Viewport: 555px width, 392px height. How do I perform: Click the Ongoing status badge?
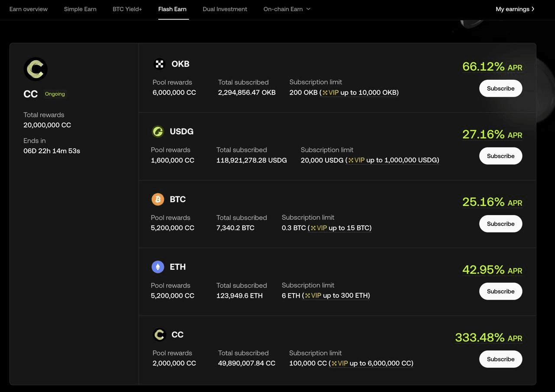[x=55, y=94]
